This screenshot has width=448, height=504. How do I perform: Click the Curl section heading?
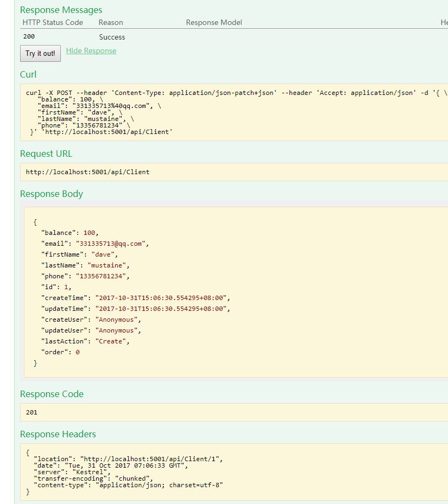point(28,74)
